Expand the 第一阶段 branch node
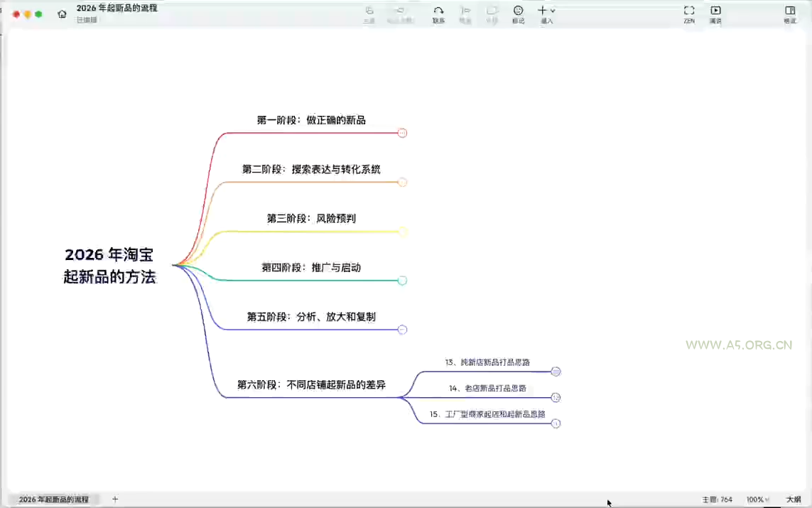This screenshot has width=812, height=508. click(x=402, y=133)
